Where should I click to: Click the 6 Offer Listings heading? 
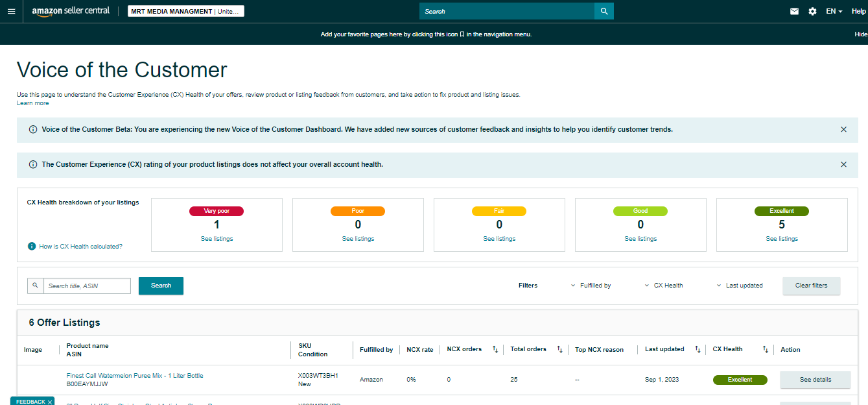[x=65, y=323]
